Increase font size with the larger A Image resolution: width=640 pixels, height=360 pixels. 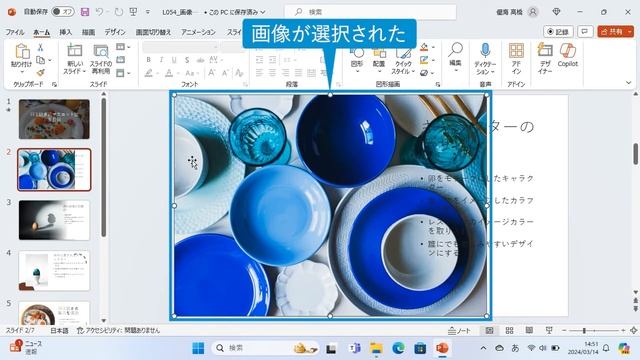(x=211, y=73)
